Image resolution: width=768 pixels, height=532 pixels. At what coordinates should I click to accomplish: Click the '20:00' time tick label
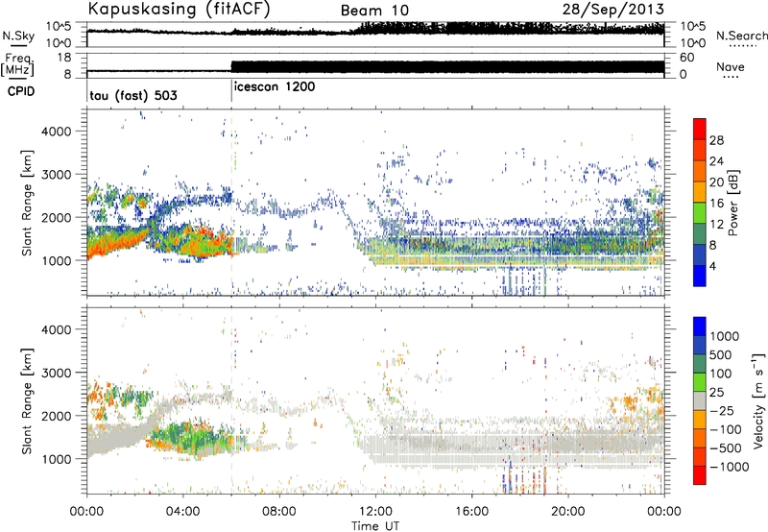point(567,512)
